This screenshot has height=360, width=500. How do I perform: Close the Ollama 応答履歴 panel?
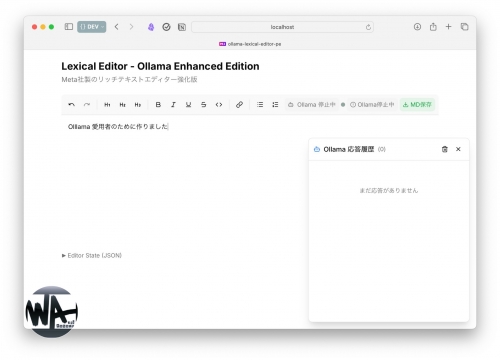458,149
